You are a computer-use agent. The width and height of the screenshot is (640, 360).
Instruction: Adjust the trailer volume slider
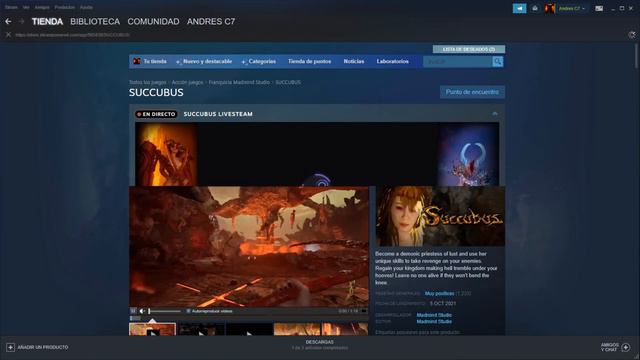(x=164, y=311)
